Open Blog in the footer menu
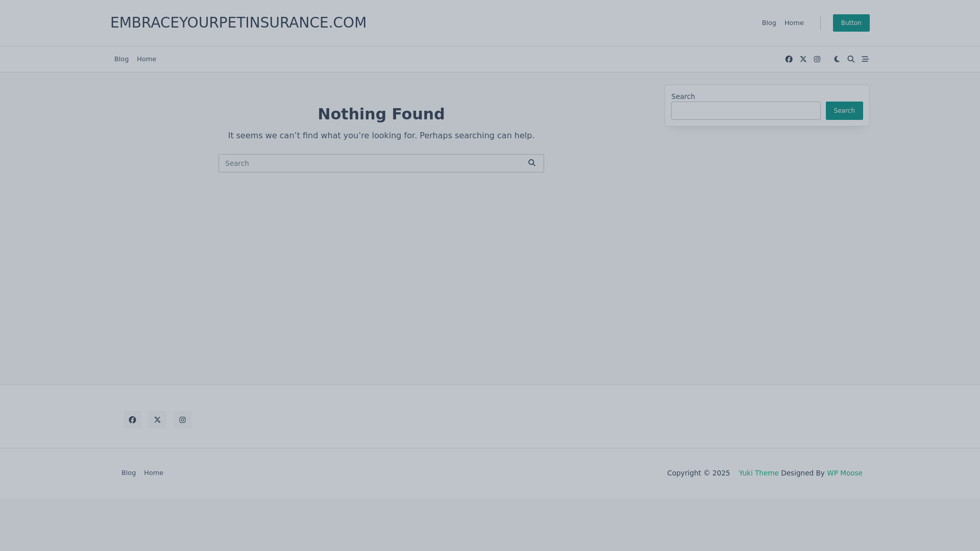980x551 pixels. click(129, 473)
